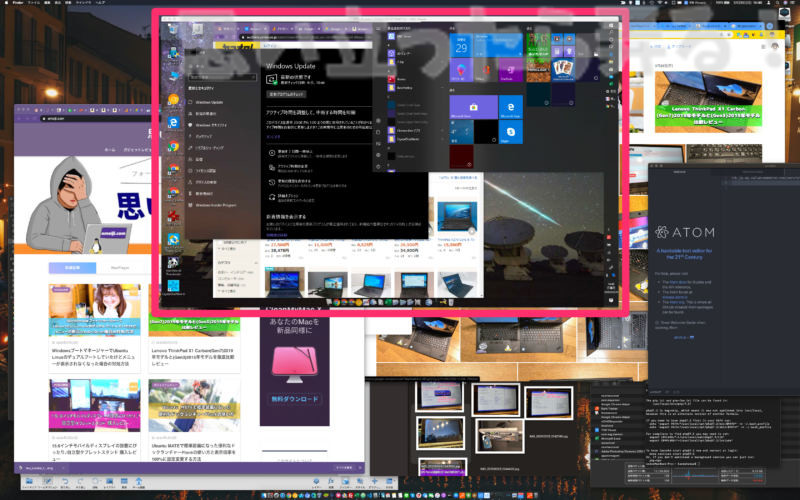This screenshot has height=500, width=800.
Task: Click the check for updates button
Action: (x=286, y=94)
